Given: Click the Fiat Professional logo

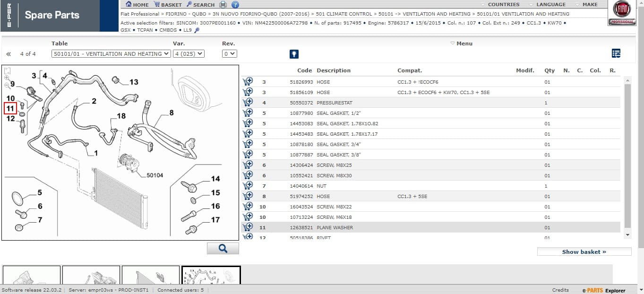Looking at the screenshot, I should [622, 13].
